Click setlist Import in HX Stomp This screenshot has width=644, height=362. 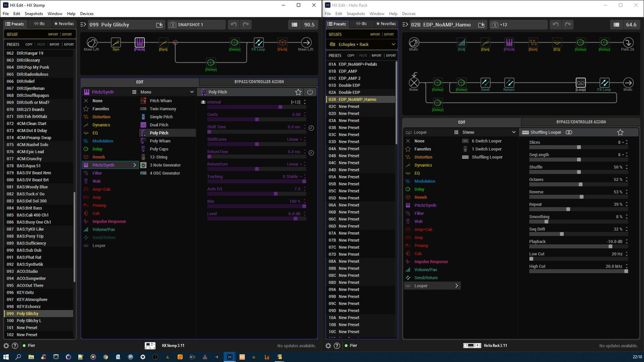coord(53,34)
